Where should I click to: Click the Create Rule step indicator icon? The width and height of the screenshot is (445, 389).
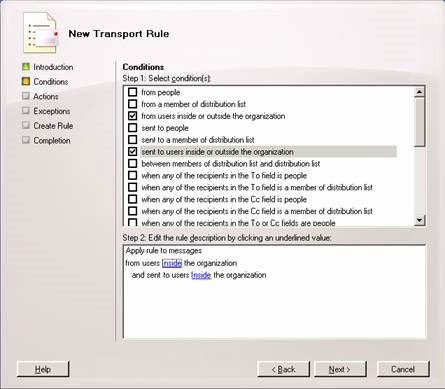(26, 125)
